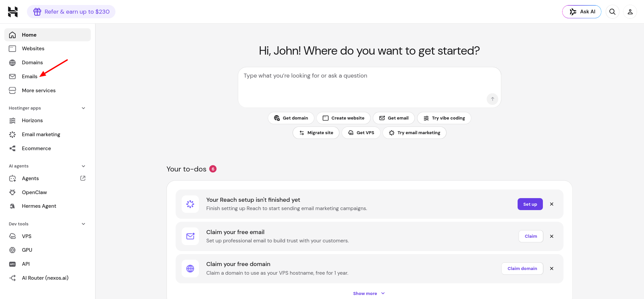
Task: Click the free domain to-do globe icon
Action: [190, 269]
